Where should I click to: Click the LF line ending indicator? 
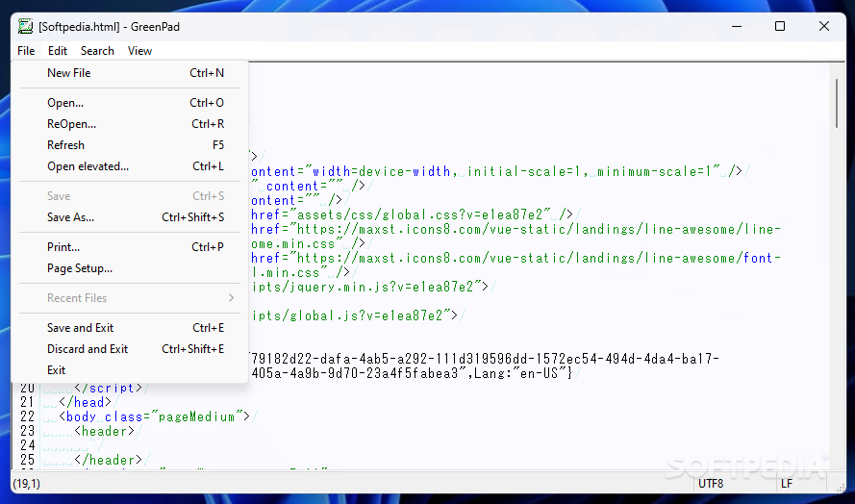[786, 483]
